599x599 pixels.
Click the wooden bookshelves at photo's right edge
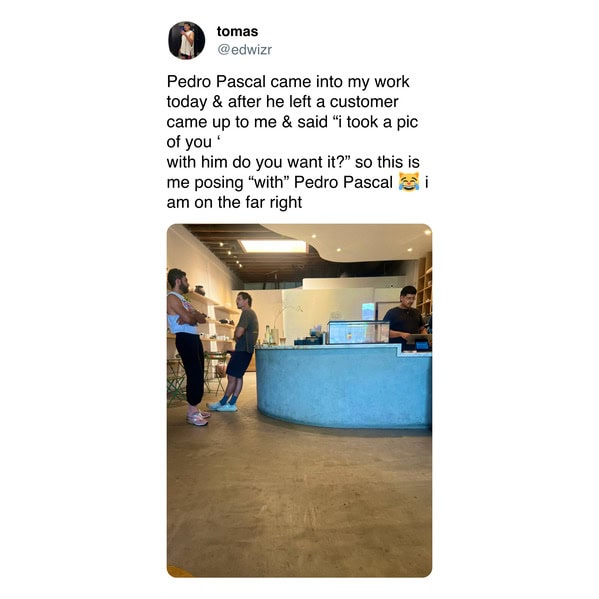[x=424, y=285]
